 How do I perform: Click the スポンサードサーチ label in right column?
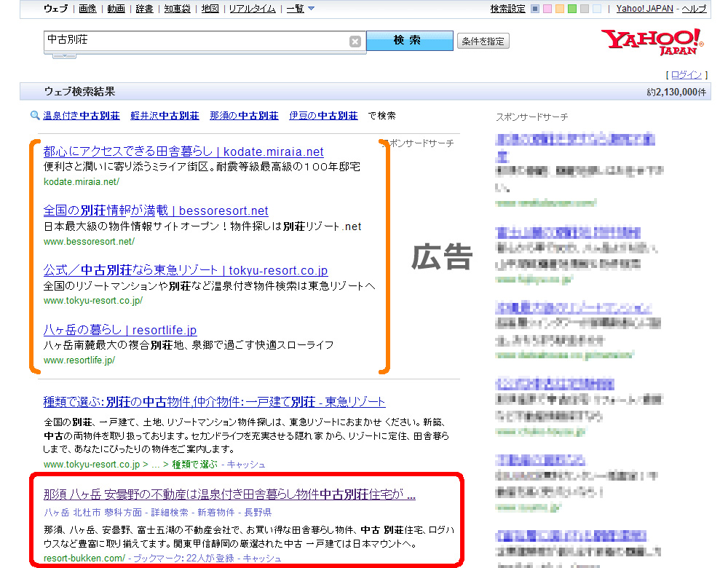(x=531, y=117)
